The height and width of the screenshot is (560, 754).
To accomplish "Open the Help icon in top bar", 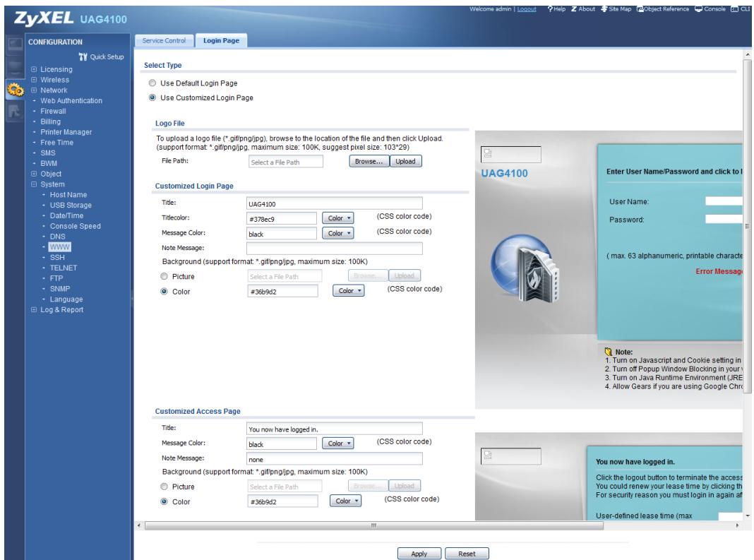I will [556, 9].
